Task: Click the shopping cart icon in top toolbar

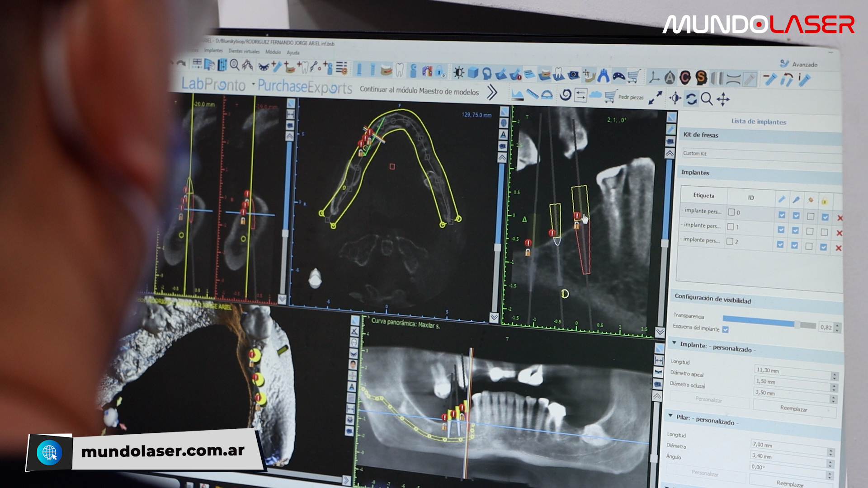Action: pos(634,76)
